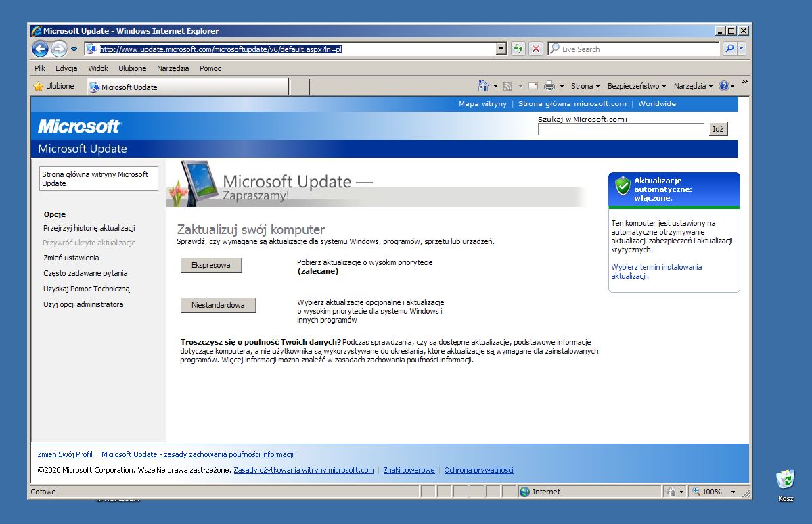Expand the address bar dropdown

click(501, 49)
